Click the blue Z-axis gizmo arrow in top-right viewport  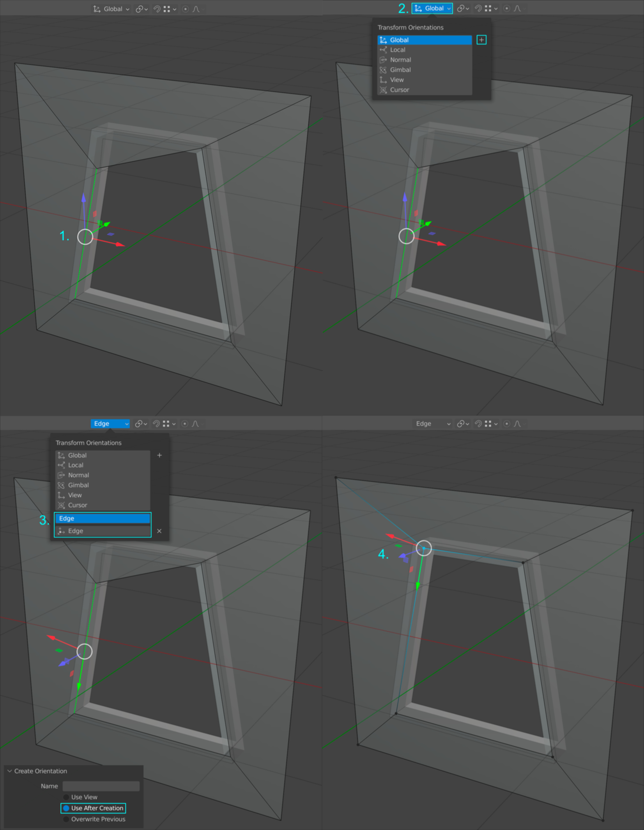click(405, 197)
